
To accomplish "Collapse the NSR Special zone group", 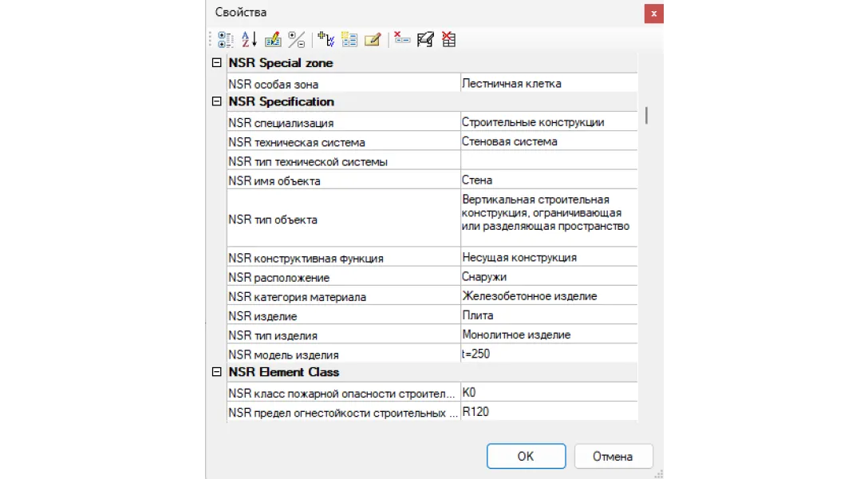I will [215, 63].
